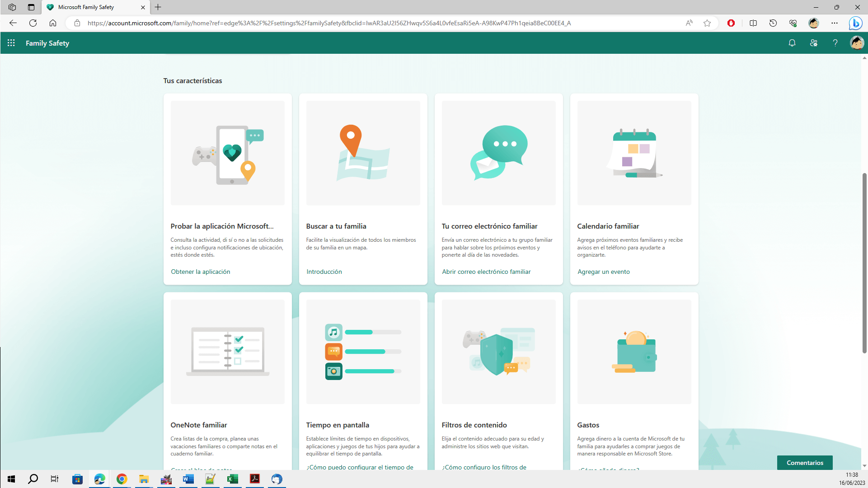Viewport: 868px width, 488px height.
Task: Add page to favorites star
Action: pyautogui.click(x=707, y=23)
